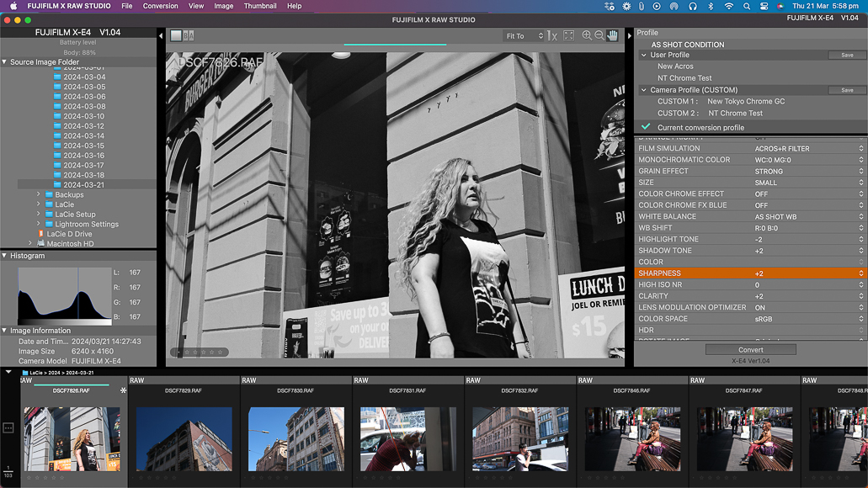Viewport: 868px width, 488px height.
Task: Expand the Macintosh HD drive
Action: pyautogui.click(x=30, y=243)
